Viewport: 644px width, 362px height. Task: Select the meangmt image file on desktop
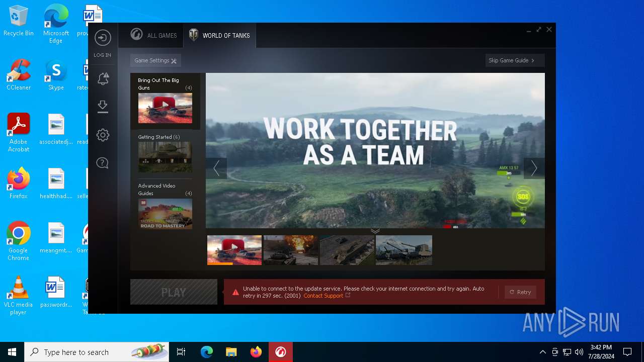(x=56, y=238)
